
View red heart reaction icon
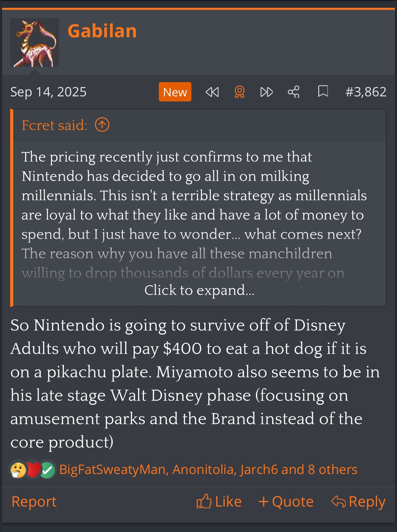tap(33, 470)
